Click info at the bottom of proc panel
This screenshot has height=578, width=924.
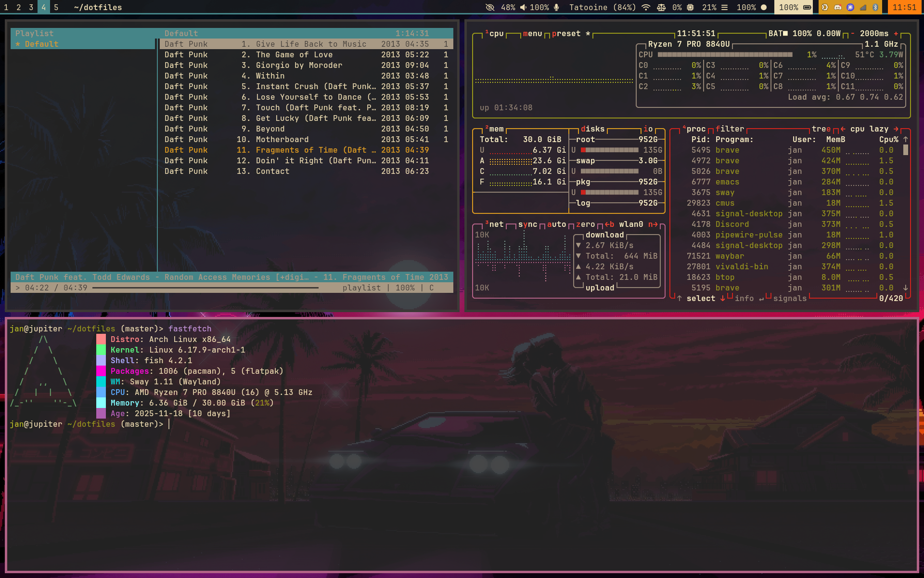click(x=744, y=298)
